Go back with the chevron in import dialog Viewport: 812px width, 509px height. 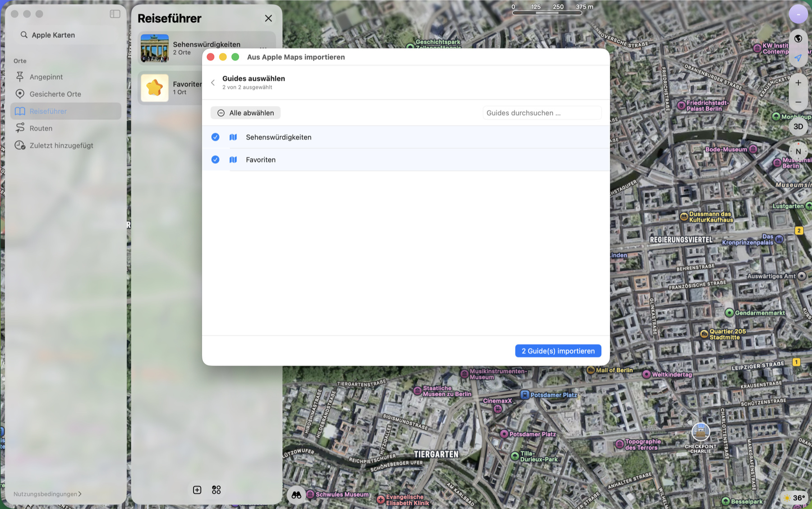(213, 83)
